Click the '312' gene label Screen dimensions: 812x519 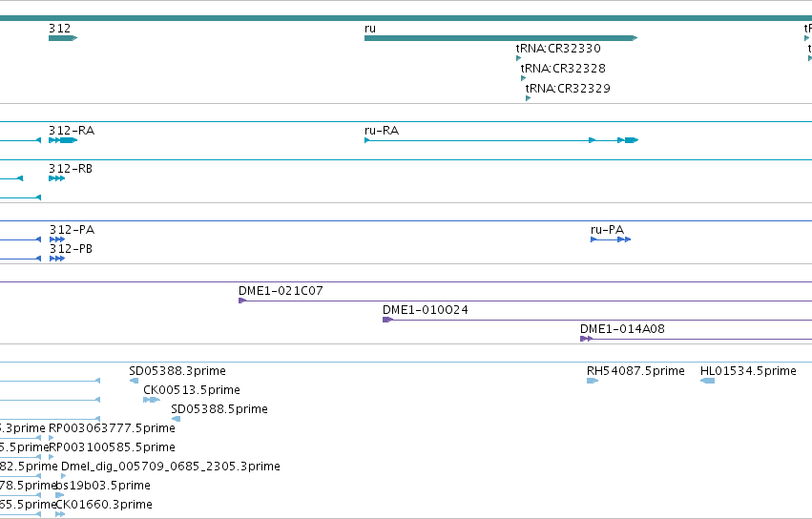[x=59, y=29]
